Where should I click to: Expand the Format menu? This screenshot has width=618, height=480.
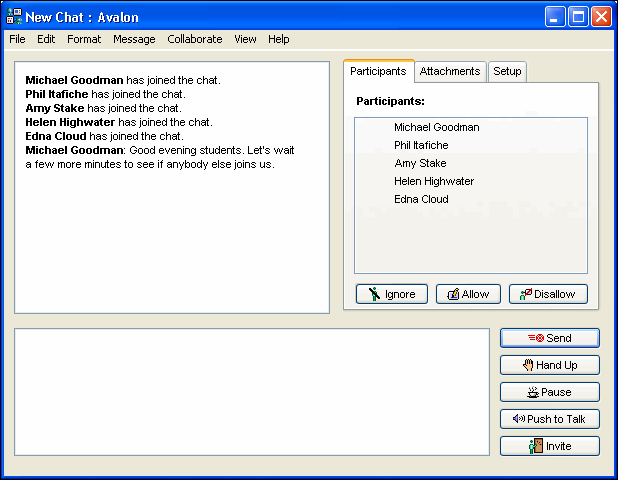point(84,39)
